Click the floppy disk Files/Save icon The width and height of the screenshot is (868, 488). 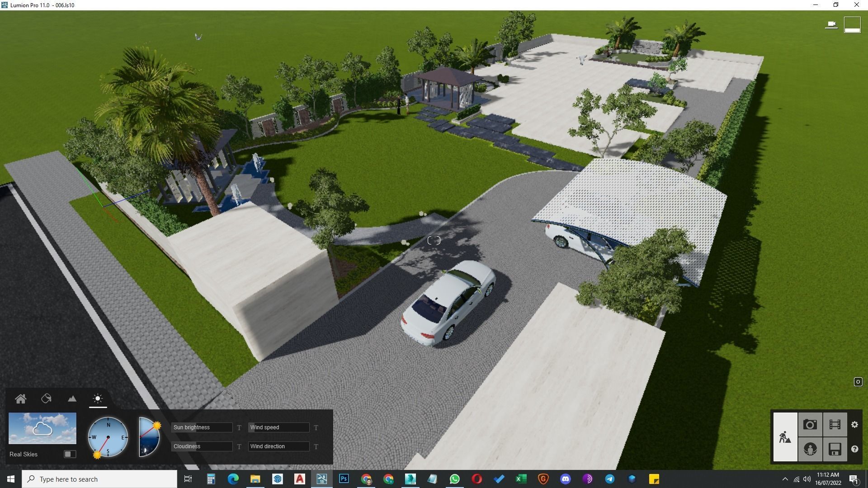click(x=835, y=449)
